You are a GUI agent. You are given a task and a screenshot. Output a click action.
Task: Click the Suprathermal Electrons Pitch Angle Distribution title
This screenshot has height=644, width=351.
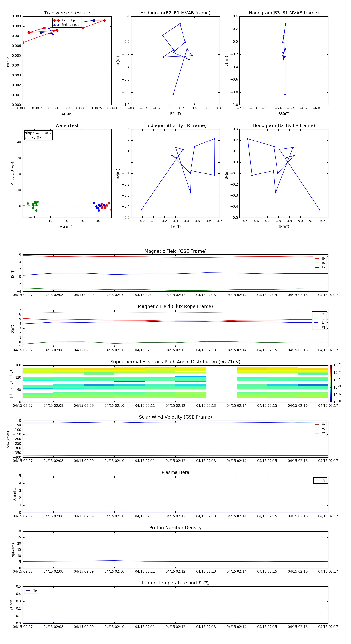(x=175, y=362)
